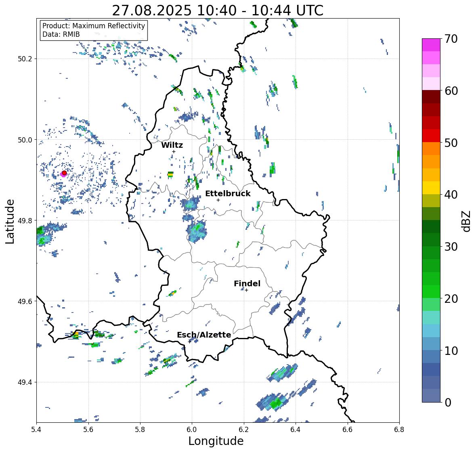
Task: Click the orange colorbar band just below 50 dBZ
Action: click(431, 149)
